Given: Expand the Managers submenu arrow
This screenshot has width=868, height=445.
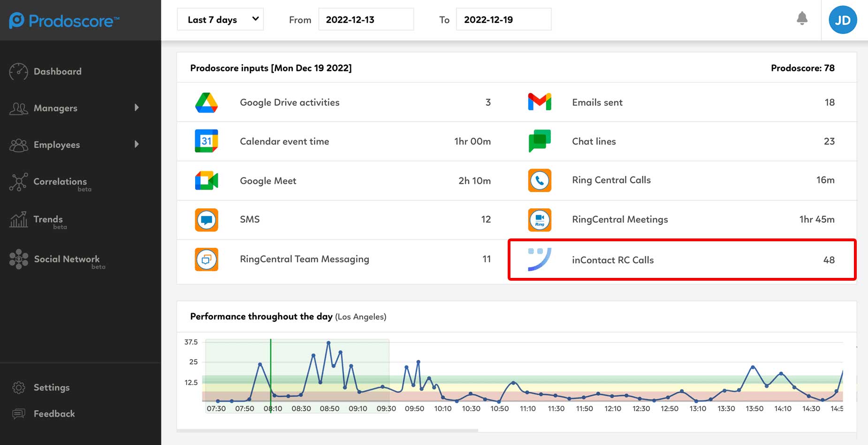Looking at the screenshot, I should click(137, 107).
